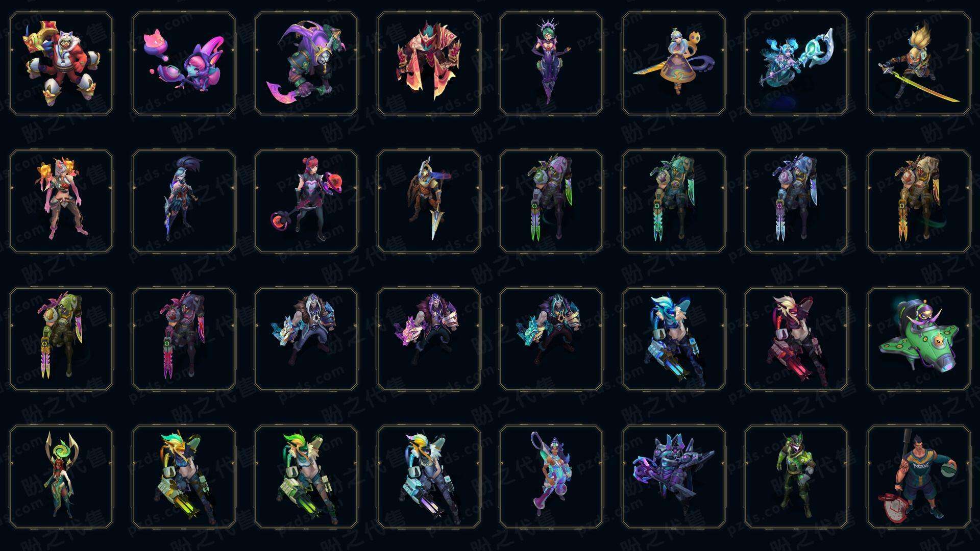
Task: Select the fox-masked woman with flame tails
Action: [61, 201]
